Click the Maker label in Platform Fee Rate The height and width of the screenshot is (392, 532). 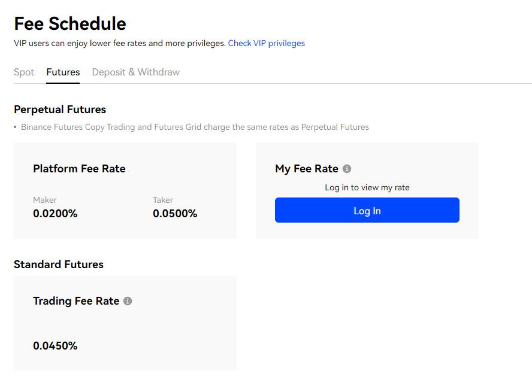click(45, 200)
